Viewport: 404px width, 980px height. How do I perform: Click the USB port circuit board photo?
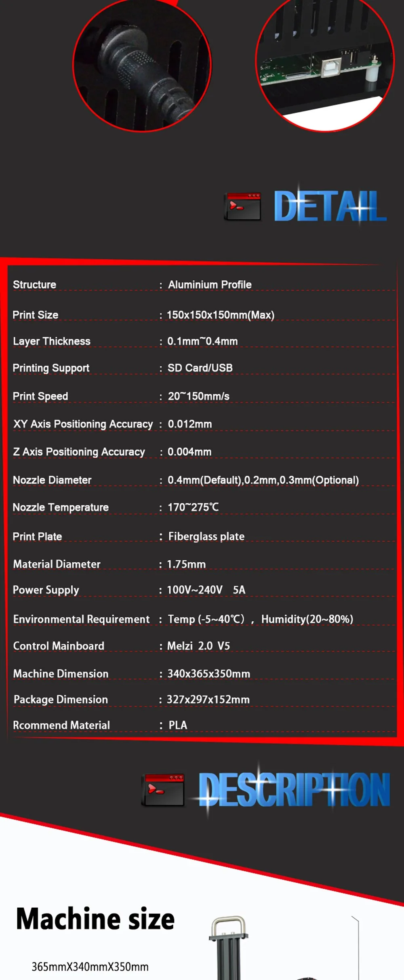pyautogui.click(x=325, y=65)
